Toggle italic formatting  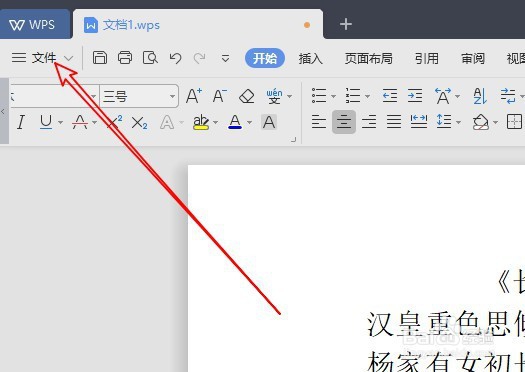(21, 122)
